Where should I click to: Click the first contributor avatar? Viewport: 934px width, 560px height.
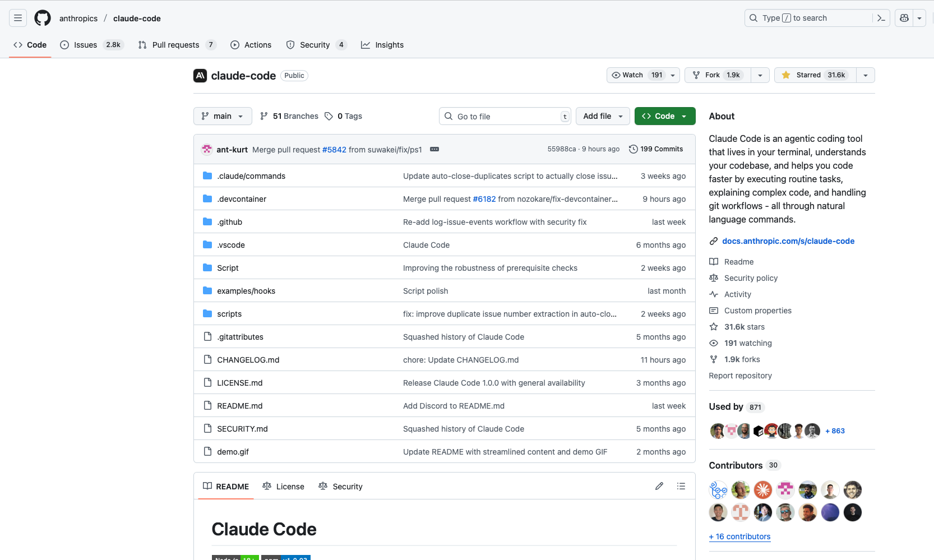click(718, 490)
